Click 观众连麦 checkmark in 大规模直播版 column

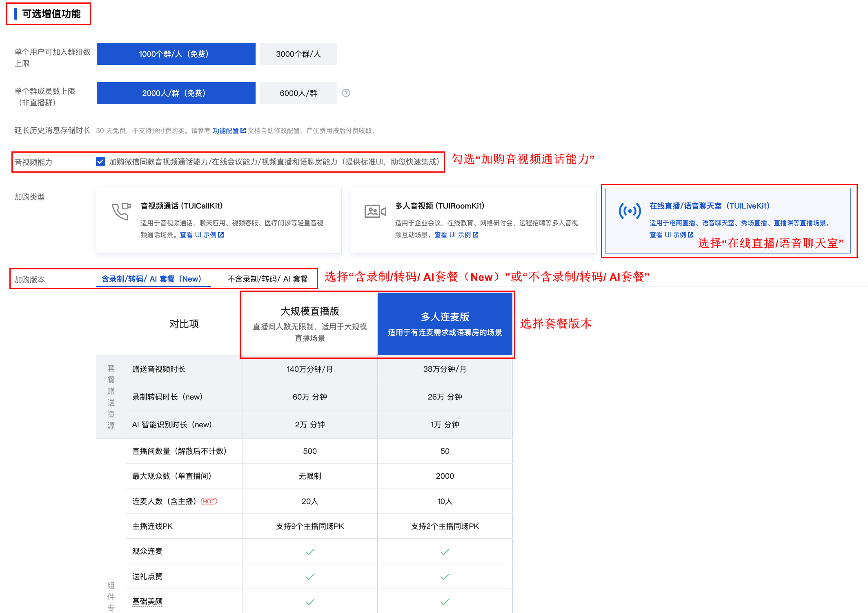[x=310, y=552]
